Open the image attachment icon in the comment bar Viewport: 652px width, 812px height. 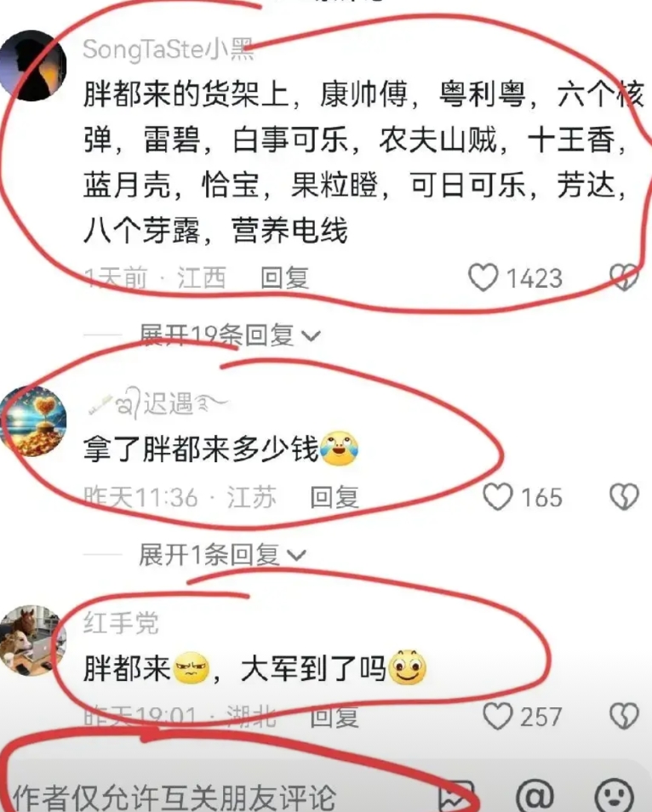coord(456,796)
